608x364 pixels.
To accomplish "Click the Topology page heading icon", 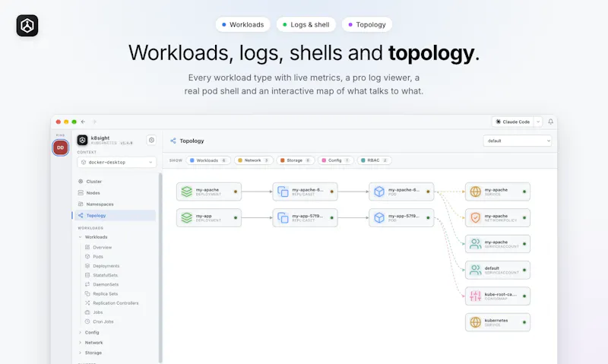I will point(173,141).
